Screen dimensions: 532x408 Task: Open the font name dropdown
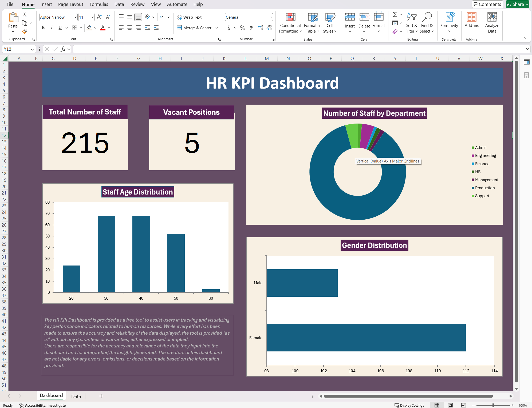(76, 17)
